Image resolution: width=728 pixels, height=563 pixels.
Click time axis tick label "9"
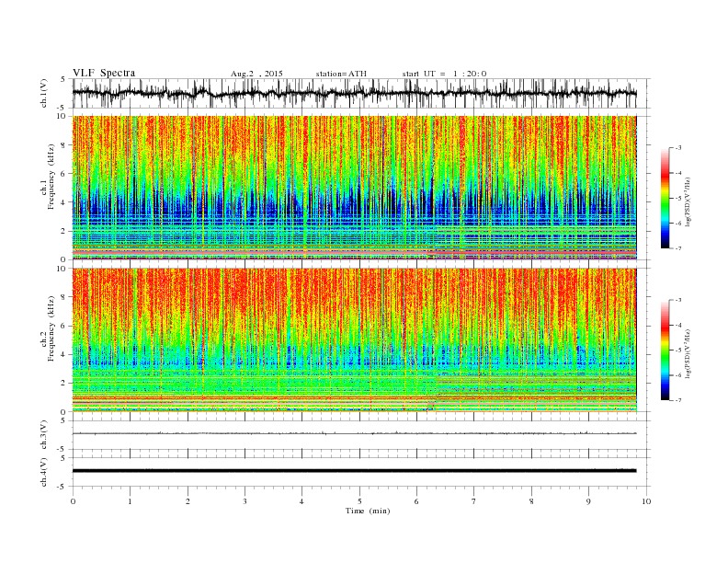point(588,501)
